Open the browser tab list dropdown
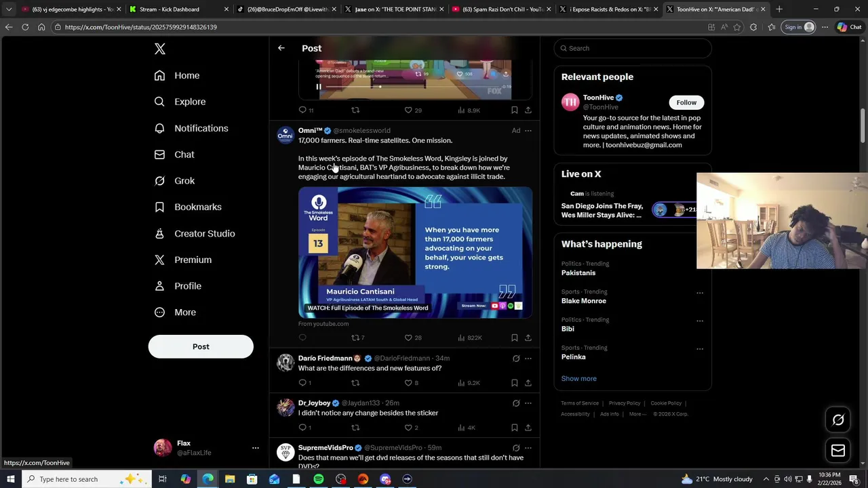The width and height of the screenshot is (868, 488). [9, 9]
